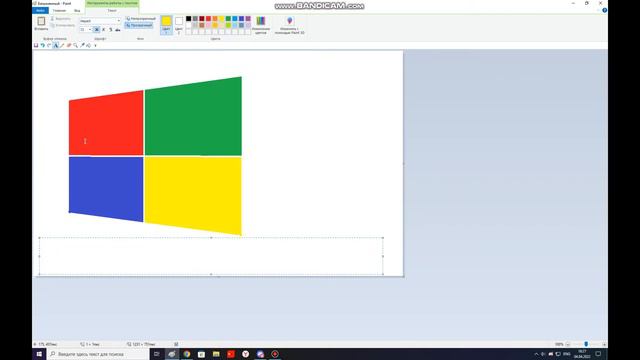This screenshot has width=640, height=360.
Task: Select the Transparent background option
Action: click(x=139, y=25)
